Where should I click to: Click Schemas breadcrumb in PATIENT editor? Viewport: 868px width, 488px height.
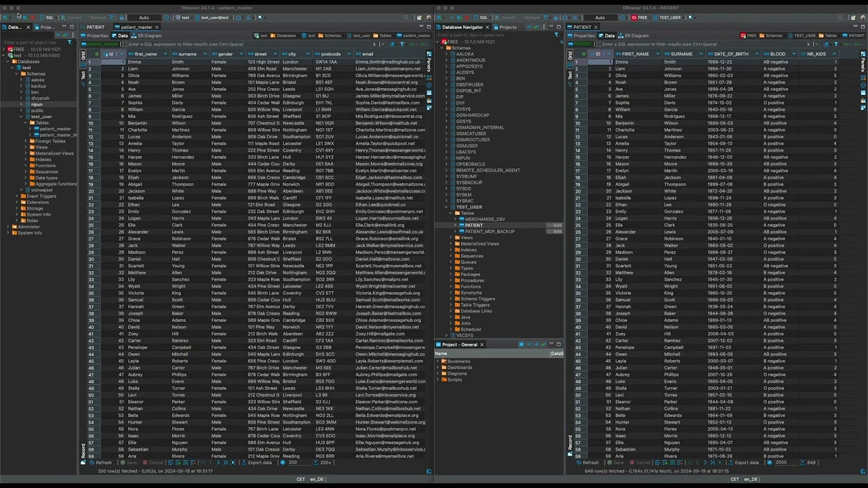tap(772, 35)
